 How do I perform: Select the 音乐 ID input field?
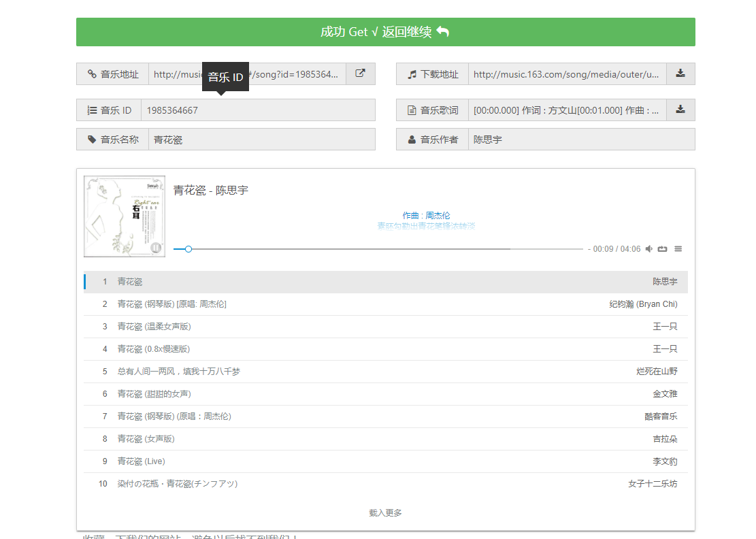pos(257,110)
